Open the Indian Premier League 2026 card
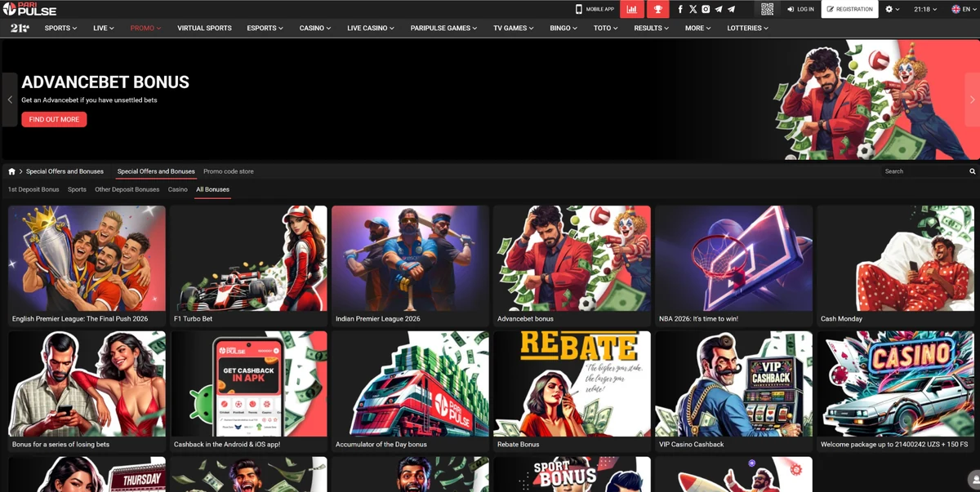980x492 pixels. (410, 266)
